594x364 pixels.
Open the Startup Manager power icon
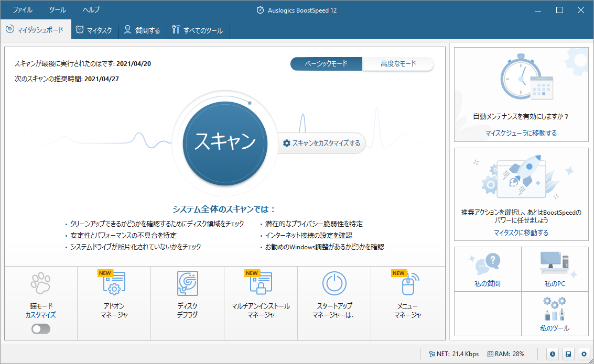(334, 284)
